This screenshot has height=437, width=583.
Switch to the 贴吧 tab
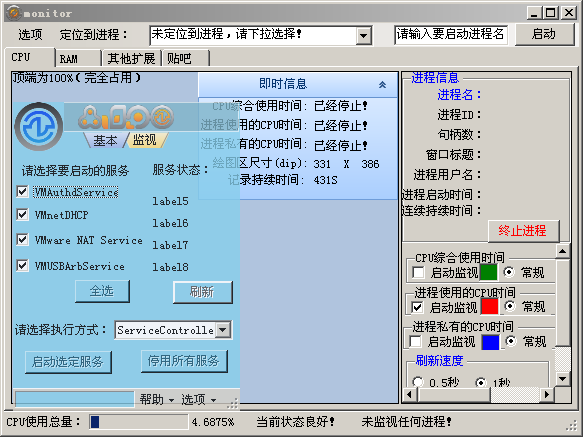coord(185,58)
